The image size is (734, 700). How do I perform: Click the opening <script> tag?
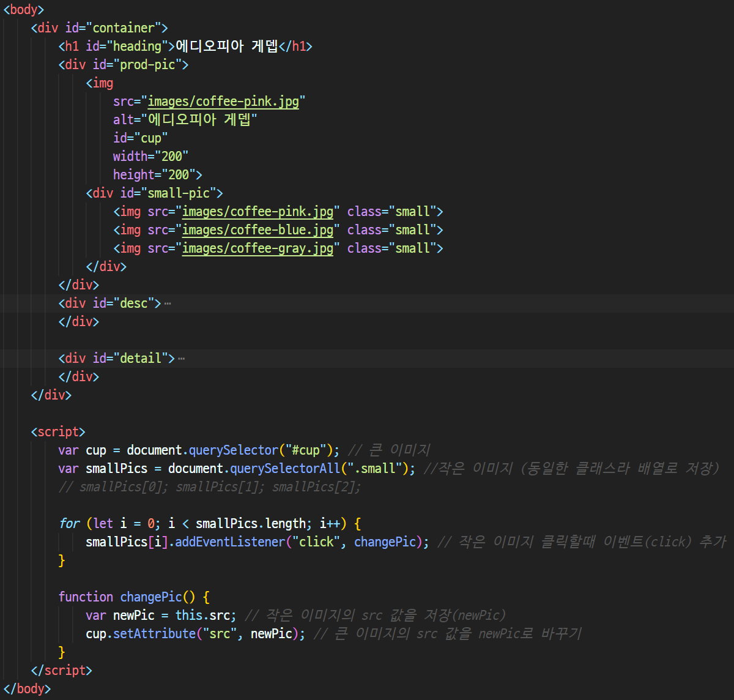tap(58, 432)
